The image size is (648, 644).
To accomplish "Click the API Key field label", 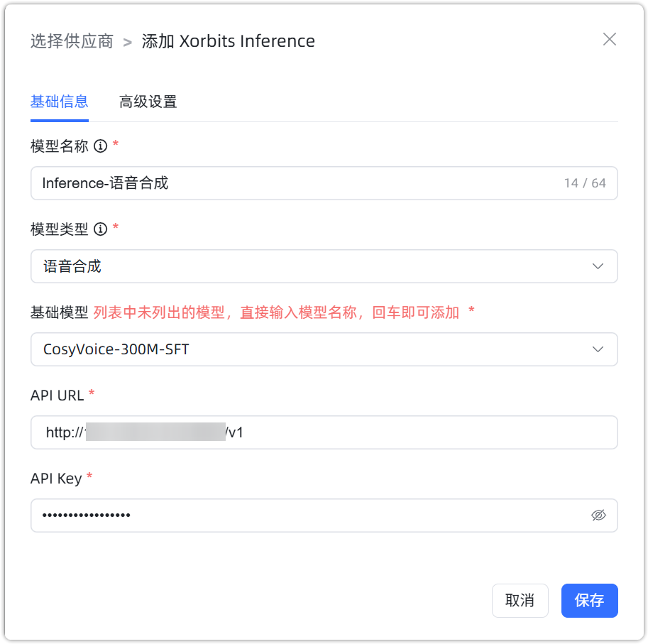I will [56, 479].
